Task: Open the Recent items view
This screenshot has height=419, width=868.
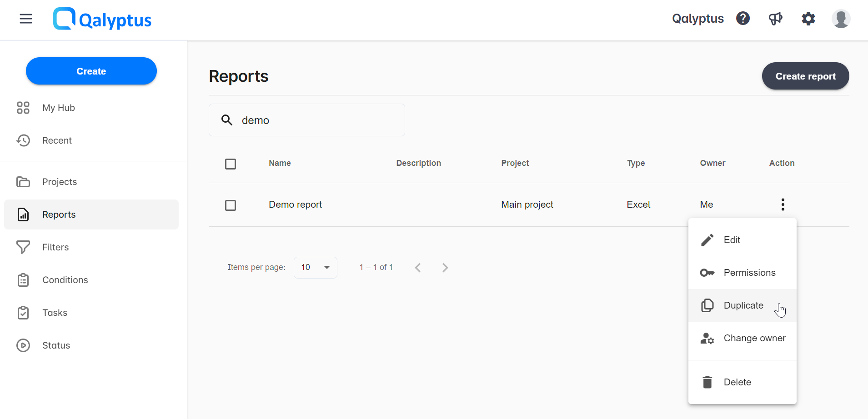Action: (57, 140)
